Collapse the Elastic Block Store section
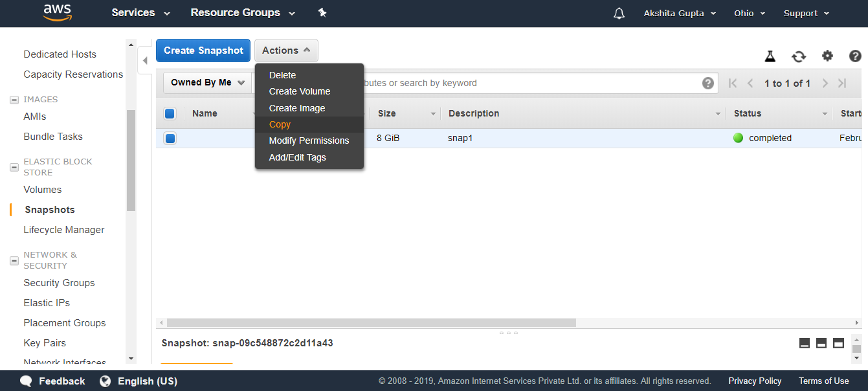 14,167
